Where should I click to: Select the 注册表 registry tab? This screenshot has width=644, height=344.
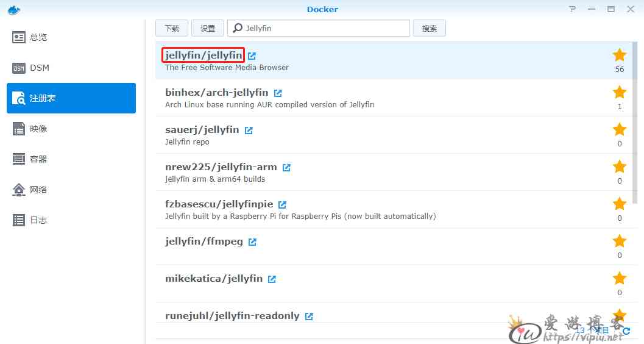point(71,98)
